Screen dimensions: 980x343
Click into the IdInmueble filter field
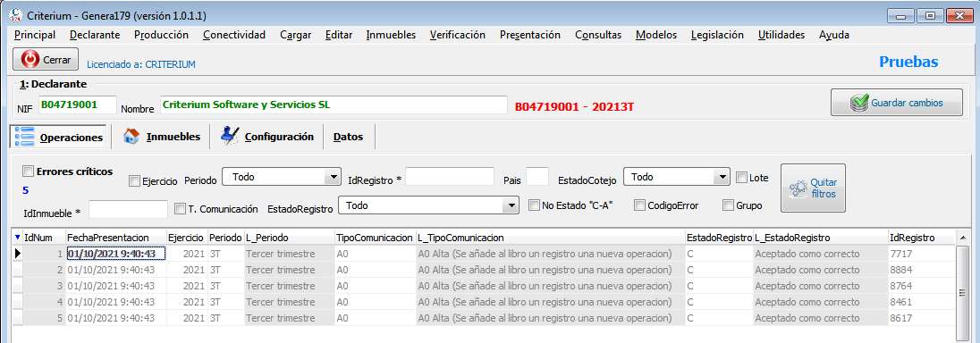[129, 209]
